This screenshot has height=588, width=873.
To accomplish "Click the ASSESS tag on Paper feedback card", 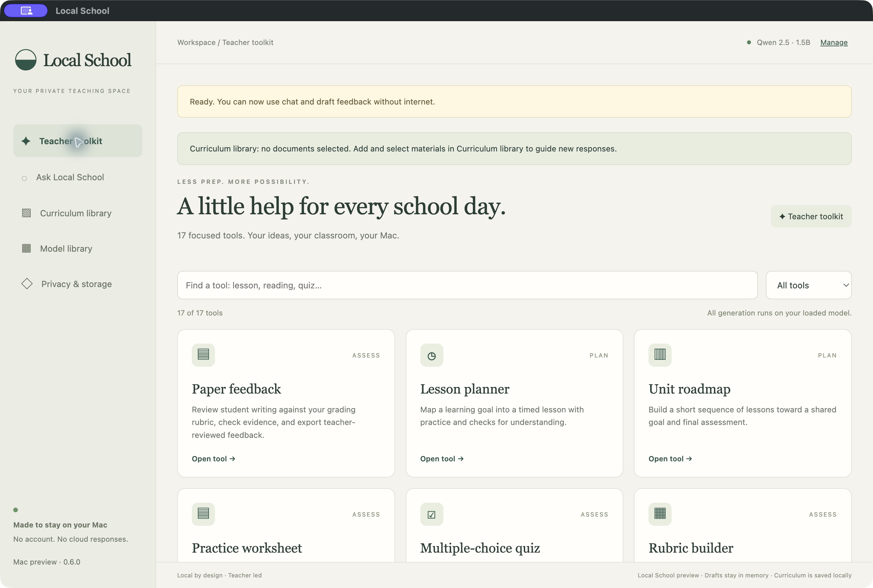I will coord(366,355).
